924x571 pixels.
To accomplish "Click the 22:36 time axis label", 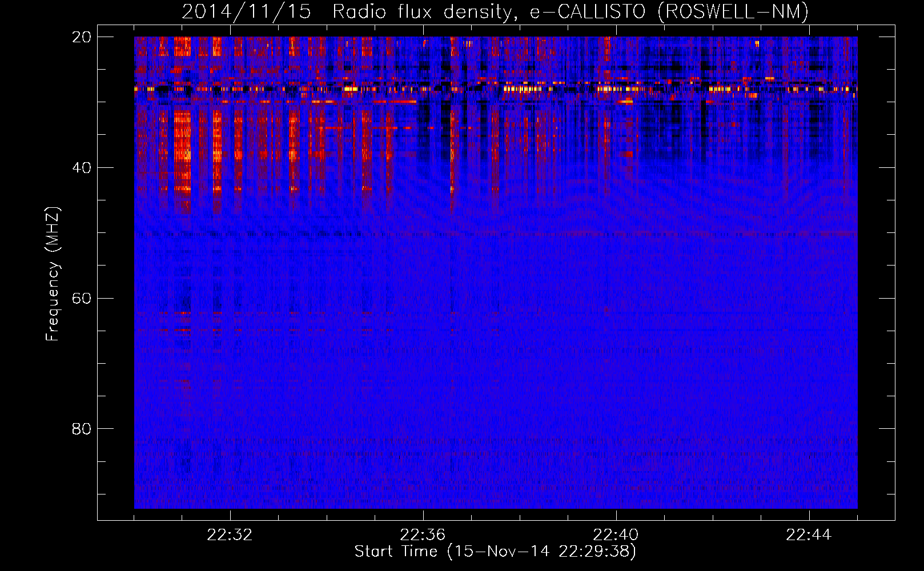I will coord(423,535).
